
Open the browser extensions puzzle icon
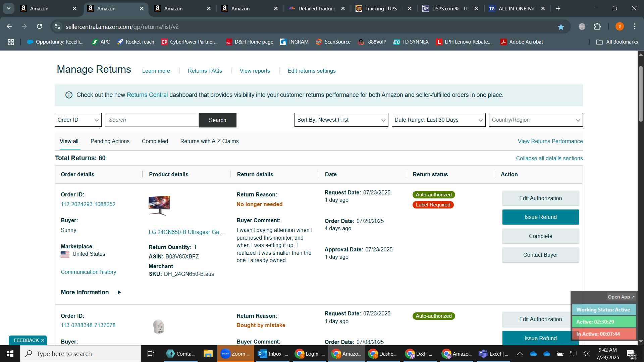tap(597, 26)
